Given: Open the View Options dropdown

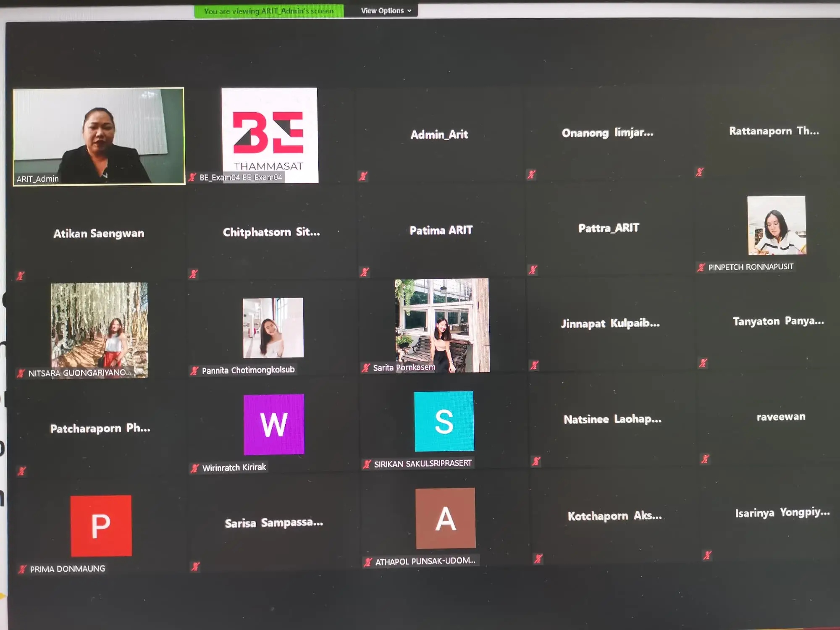Looking at the screenshot, I should [x=386, y=11].
